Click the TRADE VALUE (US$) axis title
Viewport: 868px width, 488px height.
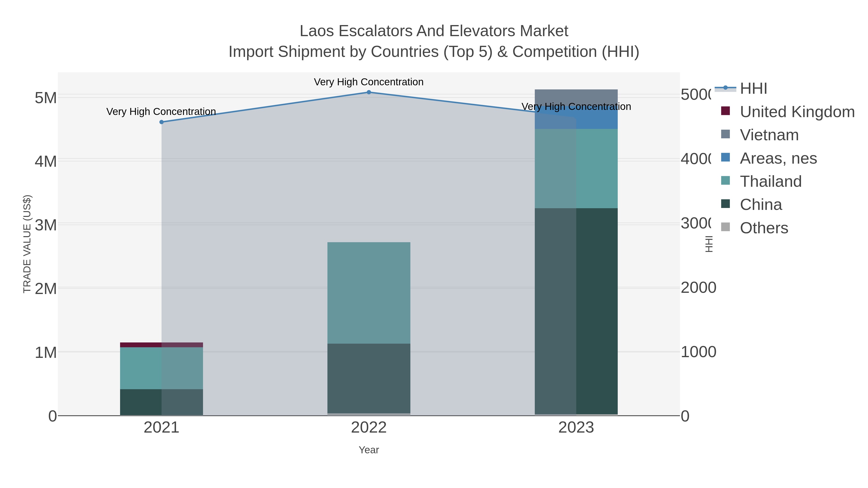coord(27,244)
